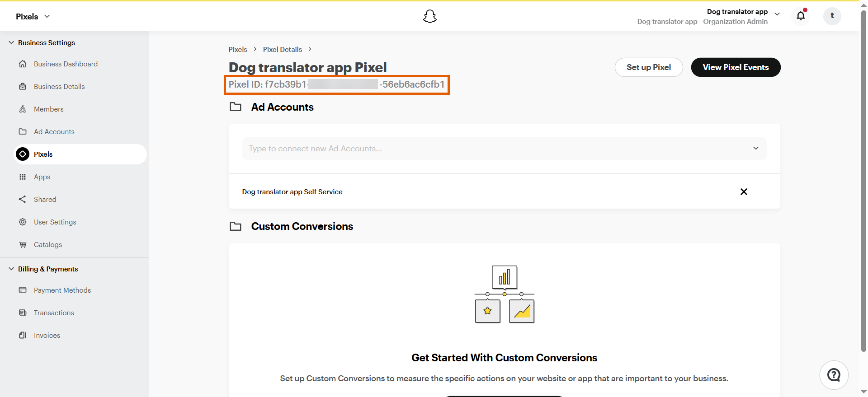Expand the connect Ad Accounts dropdown arrow
Viewport: 868px width, 397px height.
tap(756, 148)
